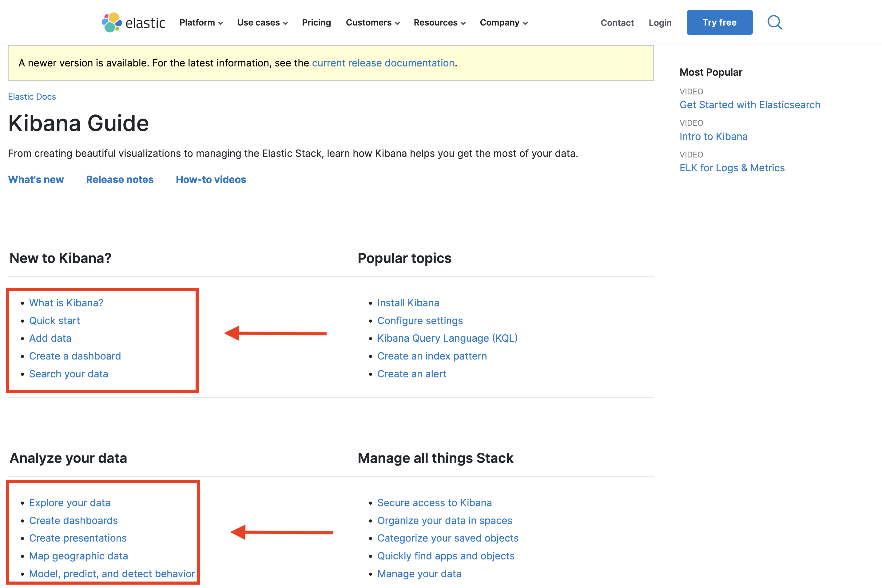882x588 pixels.
Task: Open Install Kibana link
Action: tap(408, 303)
